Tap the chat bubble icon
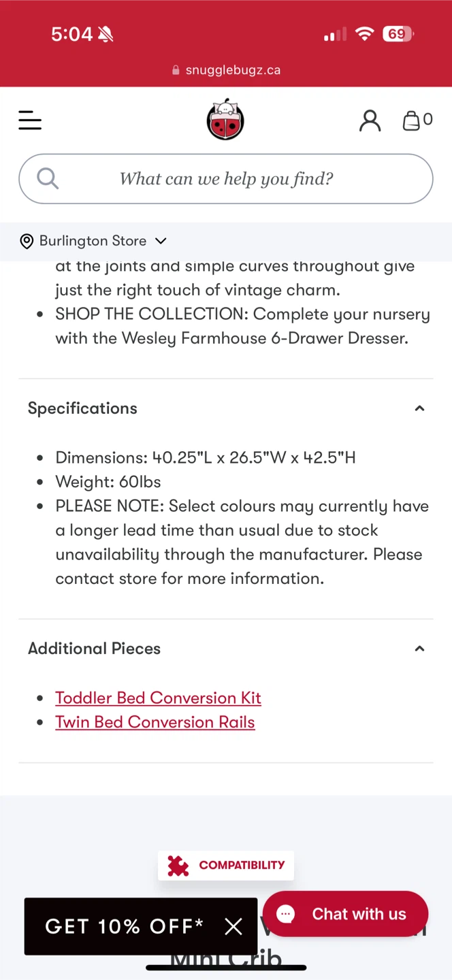Screen dimensions: 452x980 point(286,914)
